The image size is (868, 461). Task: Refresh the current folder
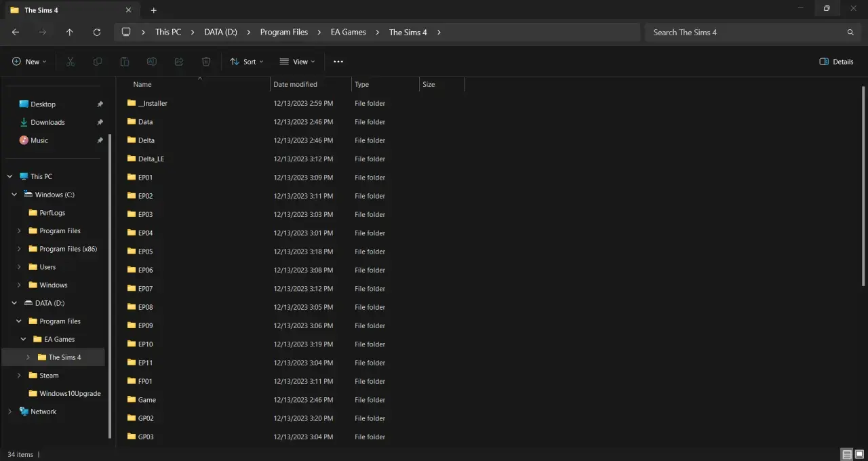[97, 32]
